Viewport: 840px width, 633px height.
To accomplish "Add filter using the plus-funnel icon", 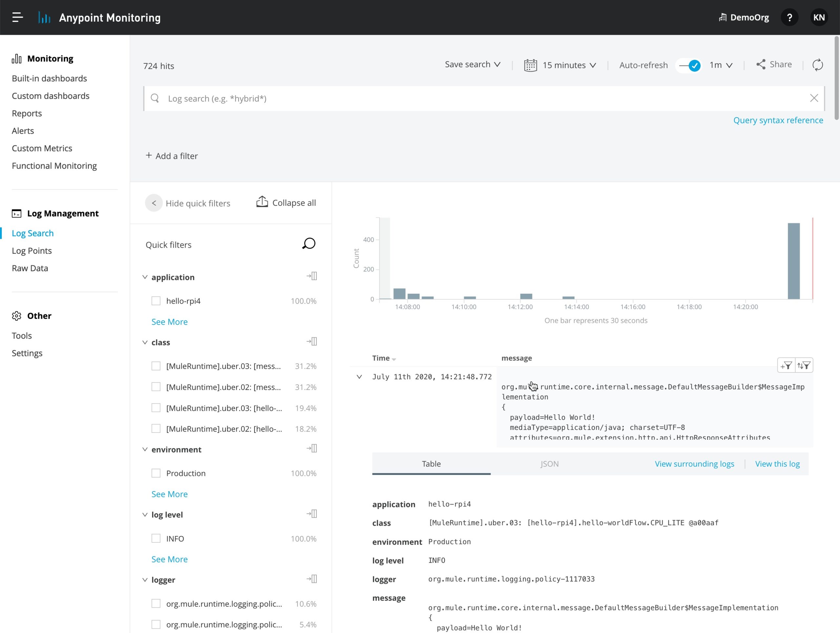I will click(787, 365).
